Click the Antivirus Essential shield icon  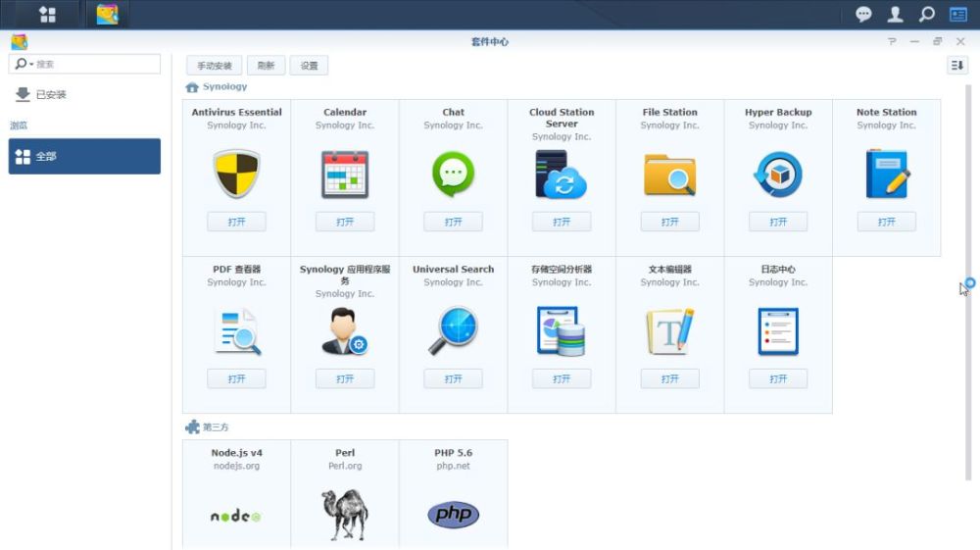[236, 175]
